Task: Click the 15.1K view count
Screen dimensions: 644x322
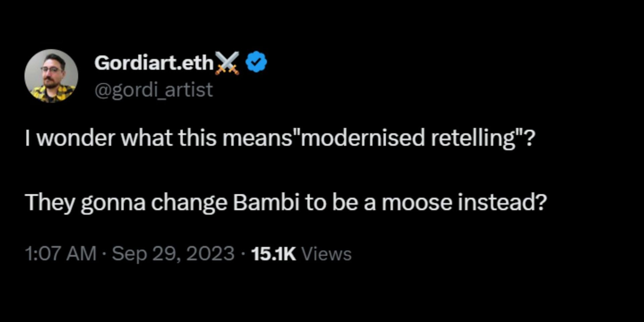Action: tap(273, 254)
